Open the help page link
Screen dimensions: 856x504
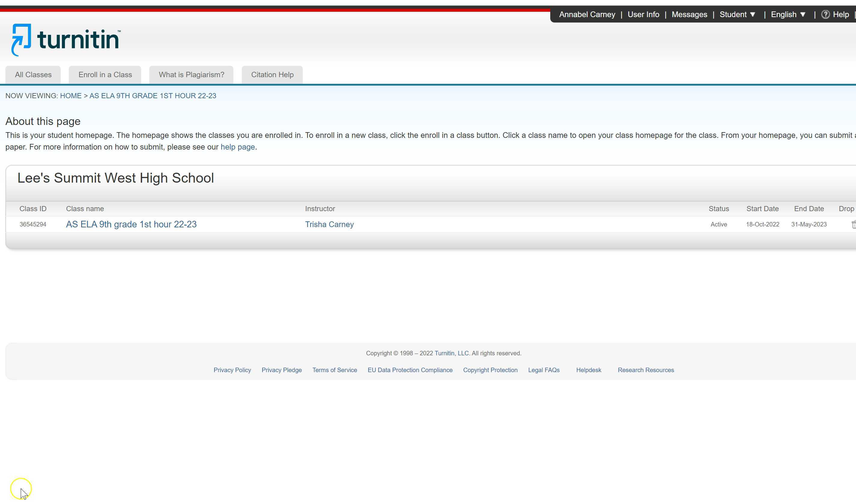pos(238,147)
